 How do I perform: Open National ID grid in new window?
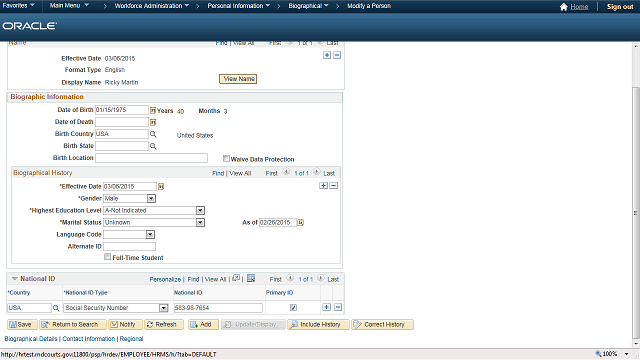236,278
